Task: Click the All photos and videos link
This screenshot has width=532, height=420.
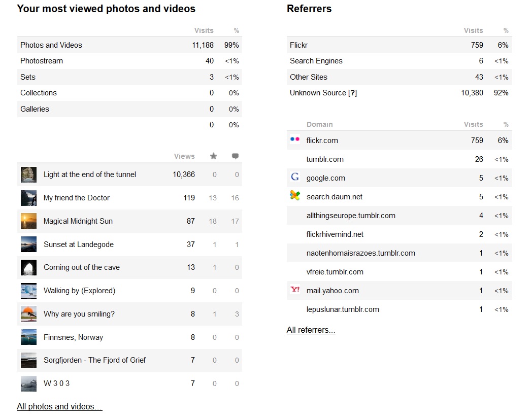Action: point(59,406)
